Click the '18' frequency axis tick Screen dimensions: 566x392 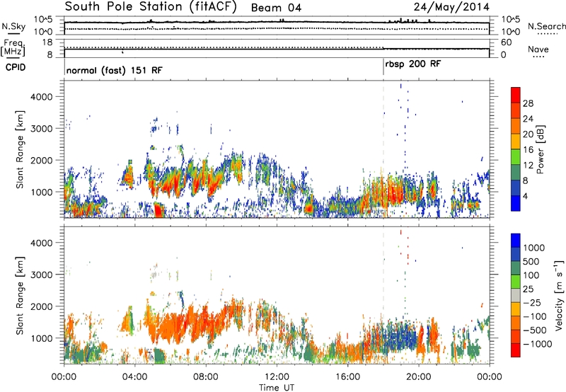click(x=47, y=42)
